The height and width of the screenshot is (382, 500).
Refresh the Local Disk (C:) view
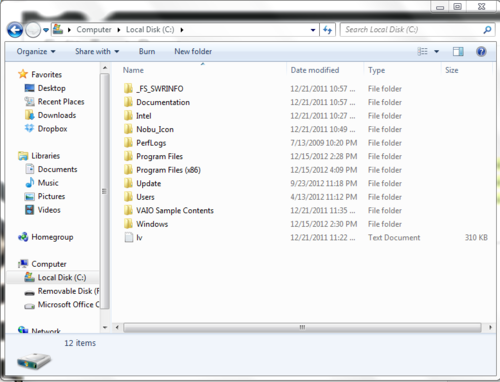328,30
